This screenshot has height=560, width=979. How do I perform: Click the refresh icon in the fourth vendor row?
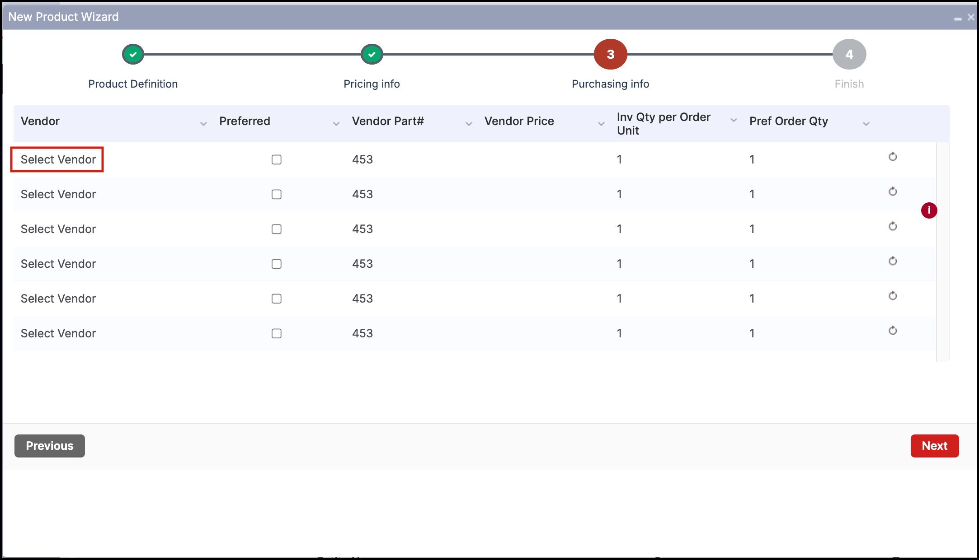point(893,261)
